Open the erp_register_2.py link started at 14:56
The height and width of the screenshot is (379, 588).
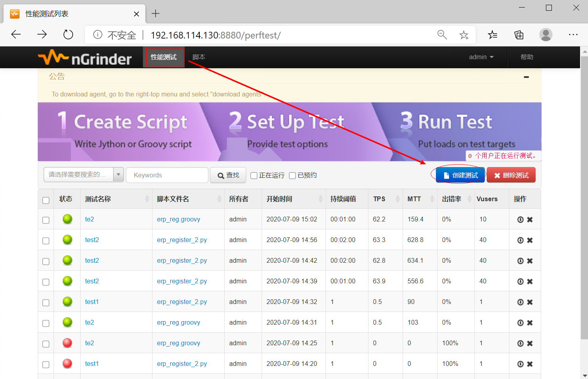pos(181,240)
